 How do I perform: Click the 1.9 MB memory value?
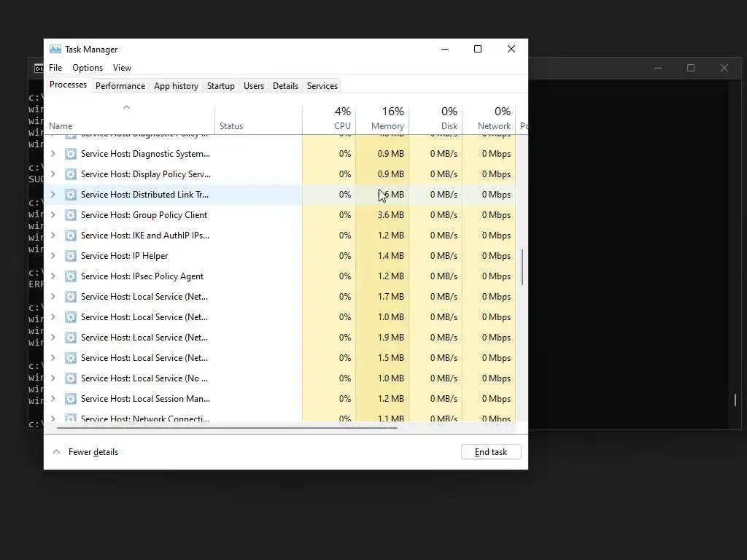click(x=391, y=338)
